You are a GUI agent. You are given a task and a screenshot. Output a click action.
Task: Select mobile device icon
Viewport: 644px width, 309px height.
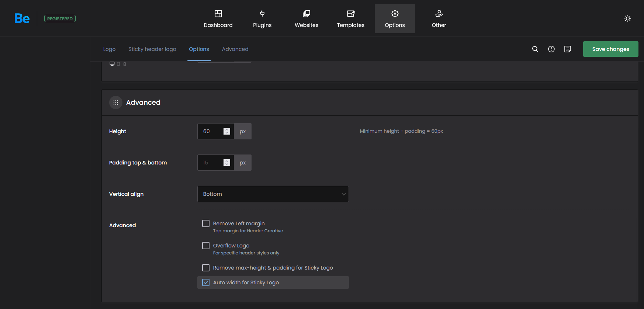tap(125, 64)
